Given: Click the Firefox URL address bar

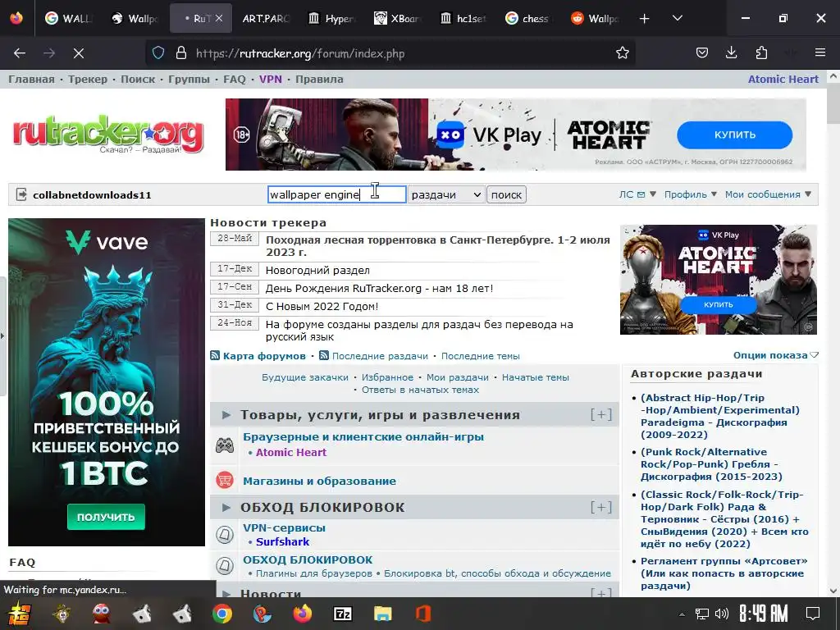Looking at the screenshot, I should point(391,53).
